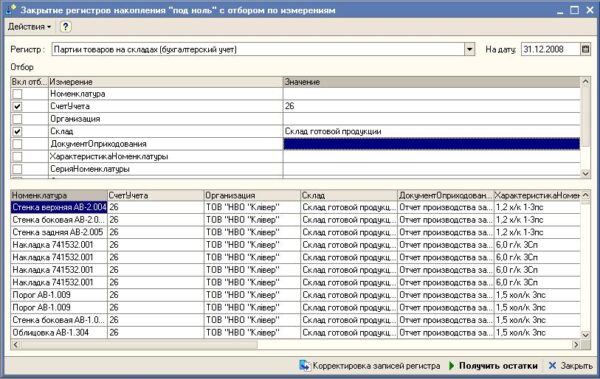Click the green Получить остатки arrow icon

tap(452, 366)
